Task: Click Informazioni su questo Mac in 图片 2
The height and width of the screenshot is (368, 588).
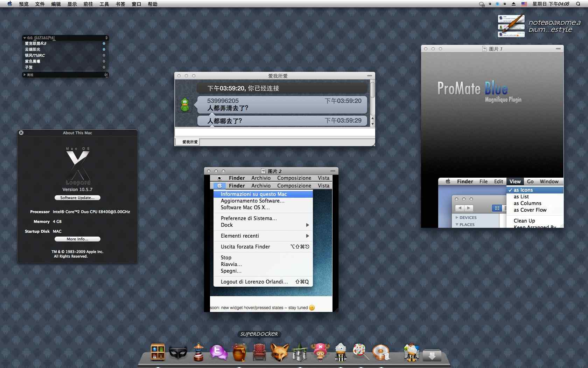Action: coord(263,194)
